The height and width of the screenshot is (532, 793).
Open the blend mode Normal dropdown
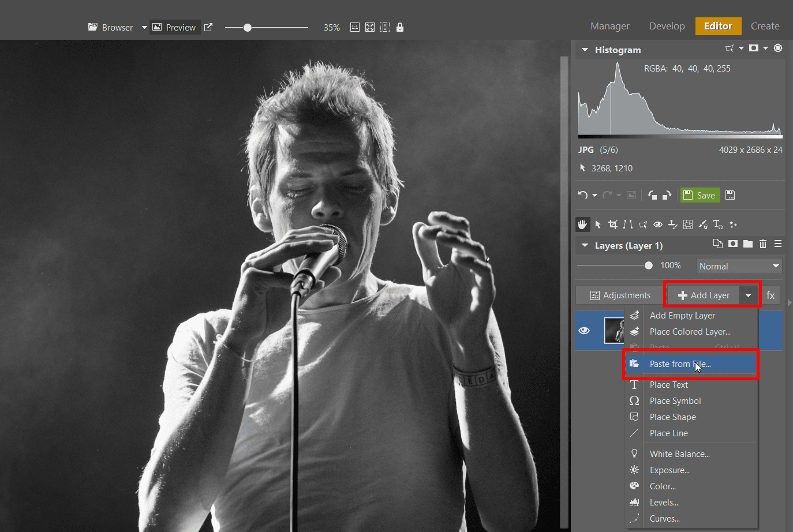click(x=739, y=266)
